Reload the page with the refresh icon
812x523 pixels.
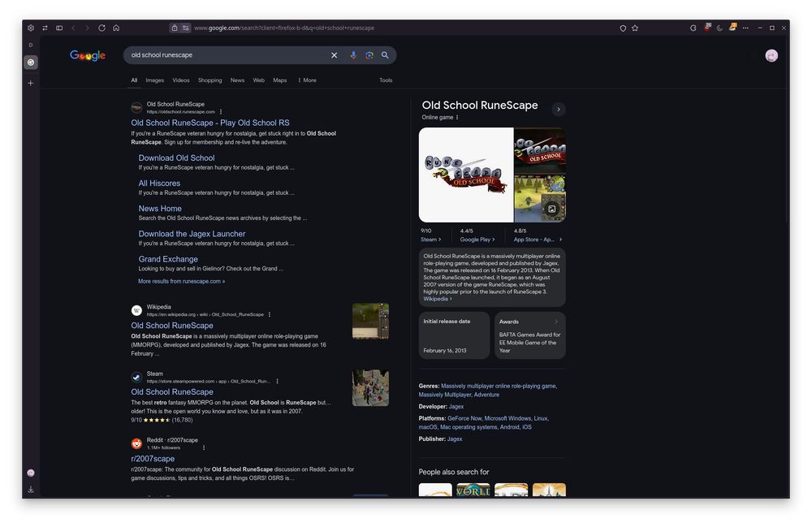tap(102, 28)
